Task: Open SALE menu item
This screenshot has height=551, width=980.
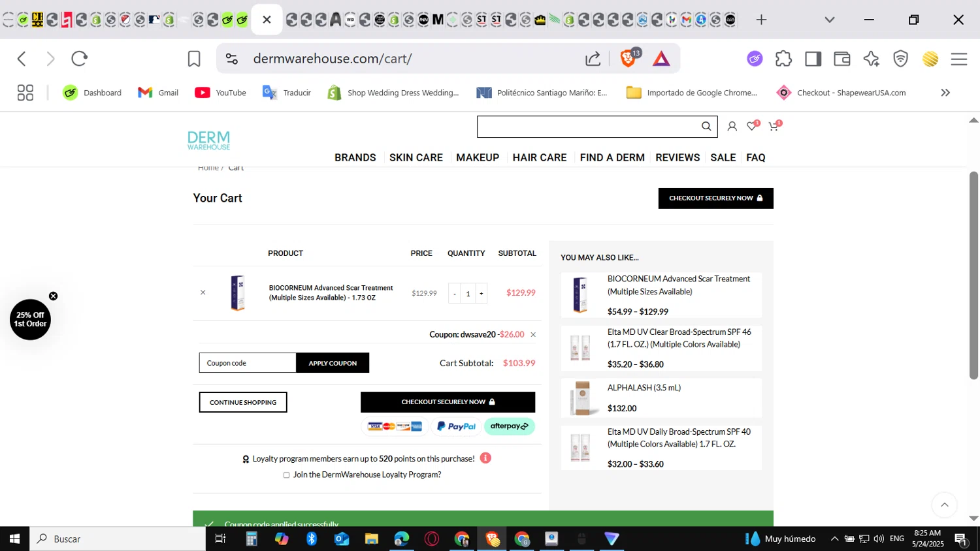Action: (x=723, y=157)
